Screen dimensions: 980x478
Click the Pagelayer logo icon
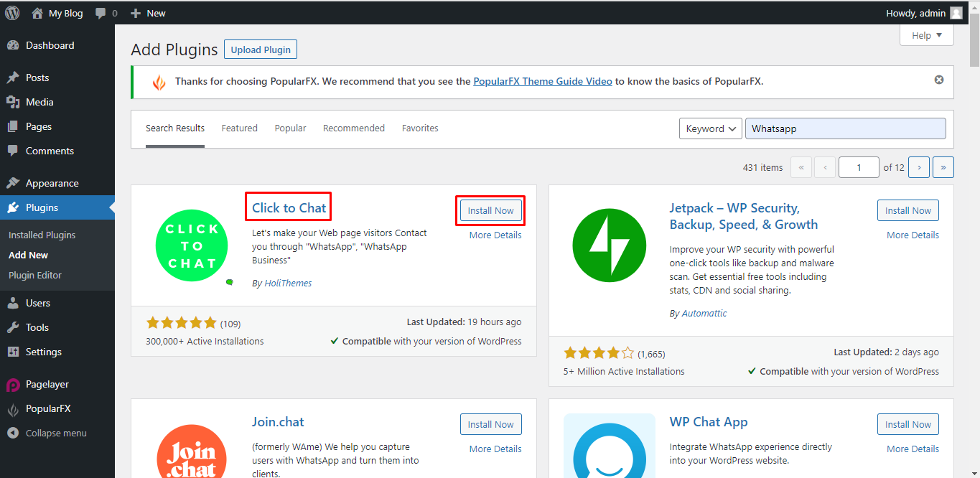click(13, 385)
